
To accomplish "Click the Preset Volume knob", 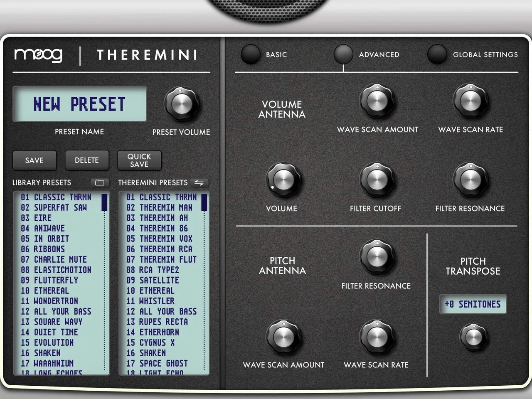I will pyautogui.click(x=181, y=104).
